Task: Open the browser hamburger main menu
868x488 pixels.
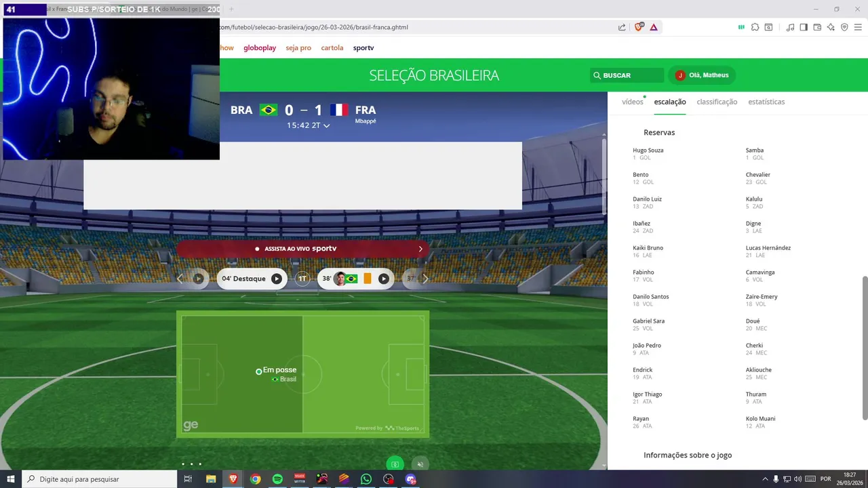Action: pyautogui.click(x=858, y=27)
